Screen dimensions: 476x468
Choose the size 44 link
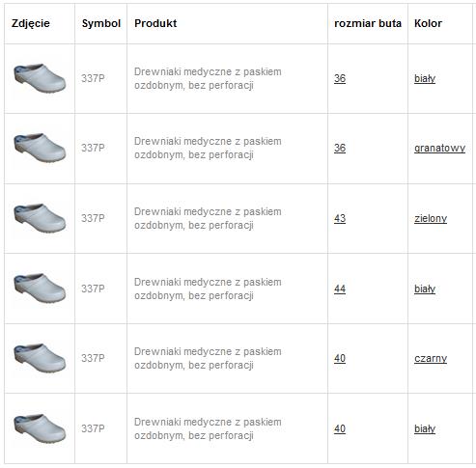340,289
